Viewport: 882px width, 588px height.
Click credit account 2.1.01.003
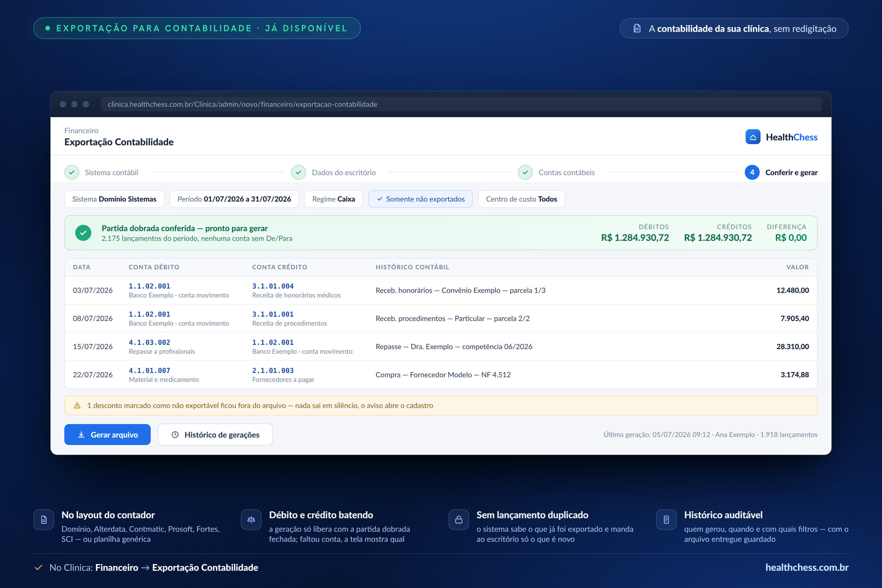pos(273,370)
